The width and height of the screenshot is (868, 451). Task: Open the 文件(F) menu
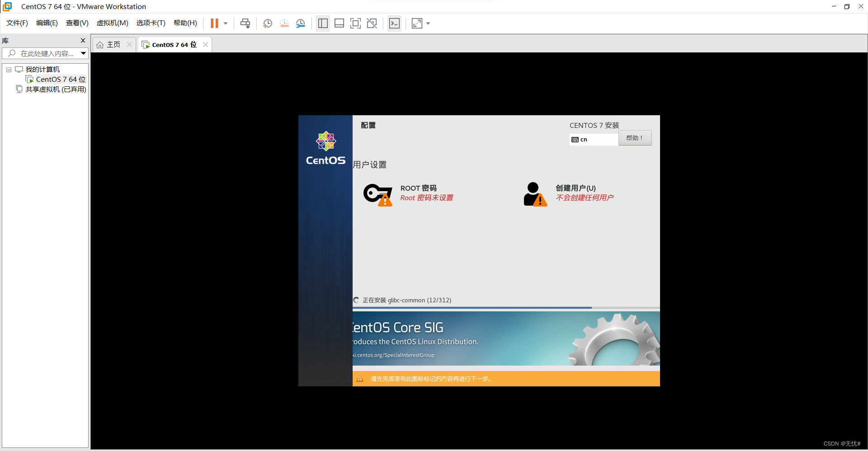[17, 23]
